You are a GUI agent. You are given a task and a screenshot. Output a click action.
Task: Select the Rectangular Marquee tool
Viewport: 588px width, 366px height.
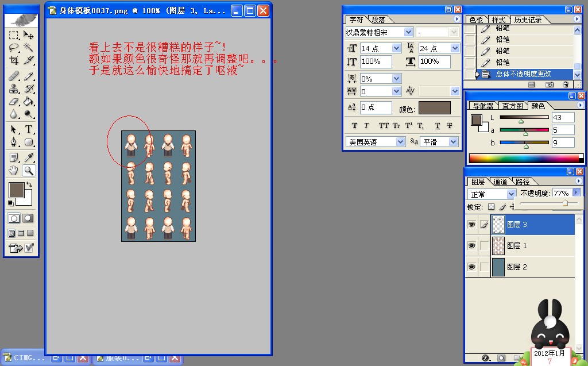pos(14,35)
